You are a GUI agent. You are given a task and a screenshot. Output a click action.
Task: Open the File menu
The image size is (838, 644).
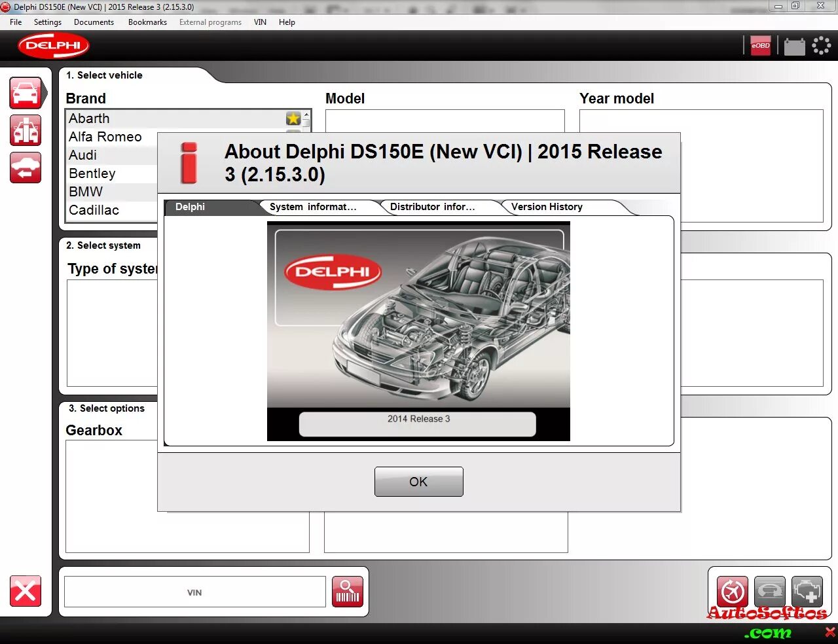(x=16, y=22)
